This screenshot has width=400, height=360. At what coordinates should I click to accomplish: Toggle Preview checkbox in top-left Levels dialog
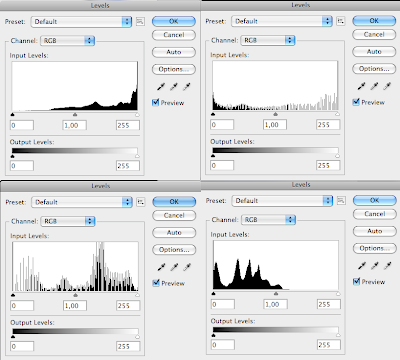155,102
